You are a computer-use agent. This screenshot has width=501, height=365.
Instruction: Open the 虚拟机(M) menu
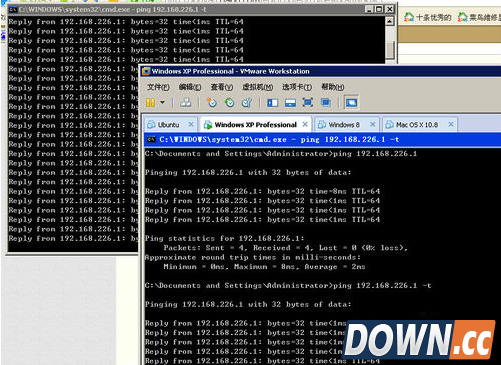pyautogui.click(x=257, y=87)
